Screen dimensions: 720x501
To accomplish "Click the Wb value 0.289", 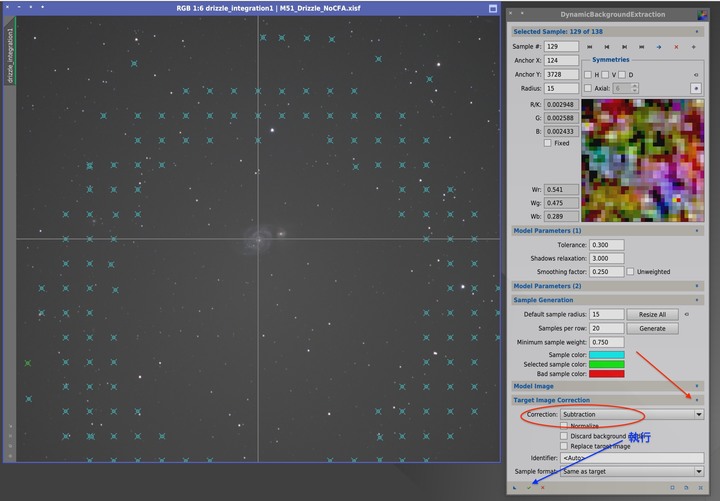I will click(561, 216).
